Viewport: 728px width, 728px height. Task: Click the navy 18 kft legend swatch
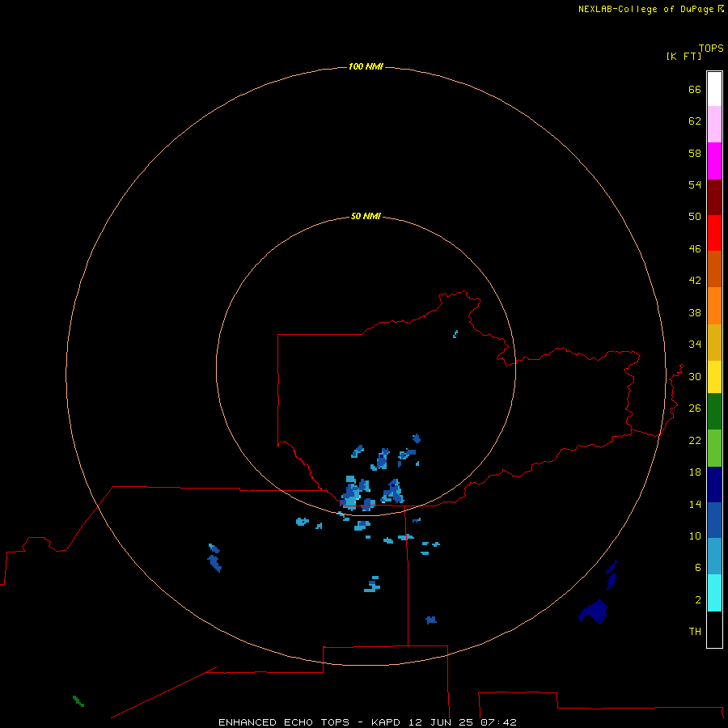(x=714, y=485)
